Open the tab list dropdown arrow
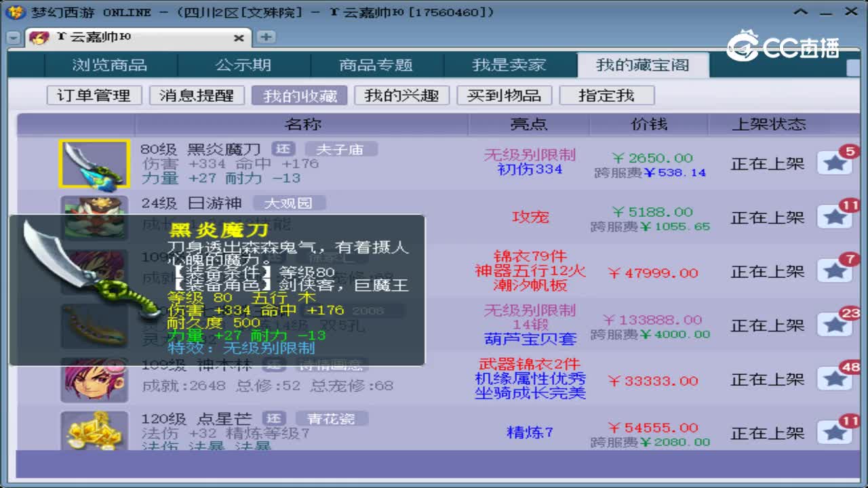 click(14, 38)
